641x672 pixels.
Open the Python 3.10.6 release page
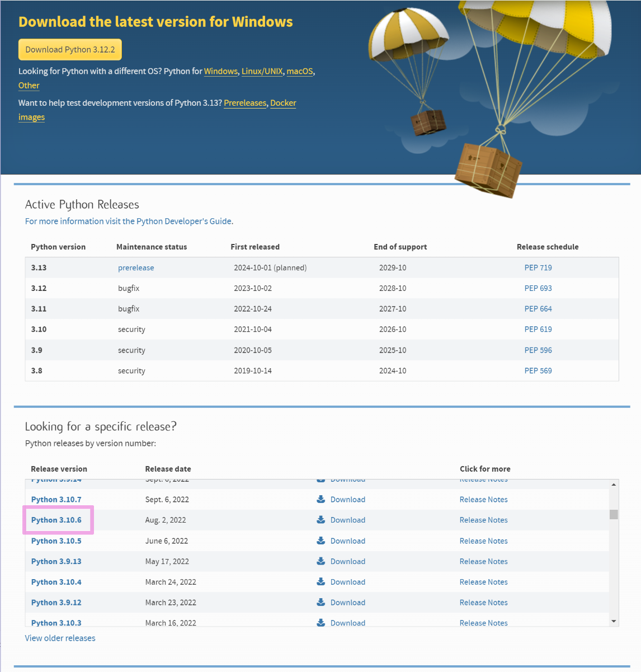click(56, 520)
